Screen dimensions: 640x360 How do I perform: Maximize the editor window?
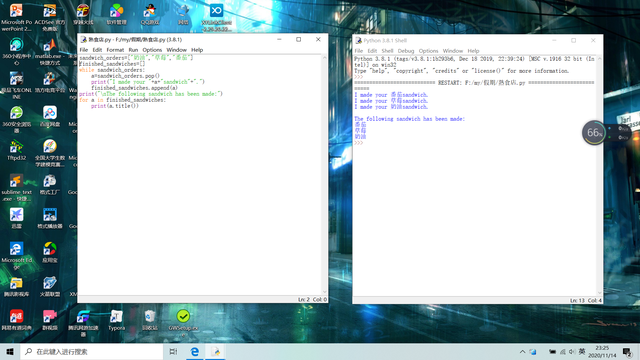point(299,40)
